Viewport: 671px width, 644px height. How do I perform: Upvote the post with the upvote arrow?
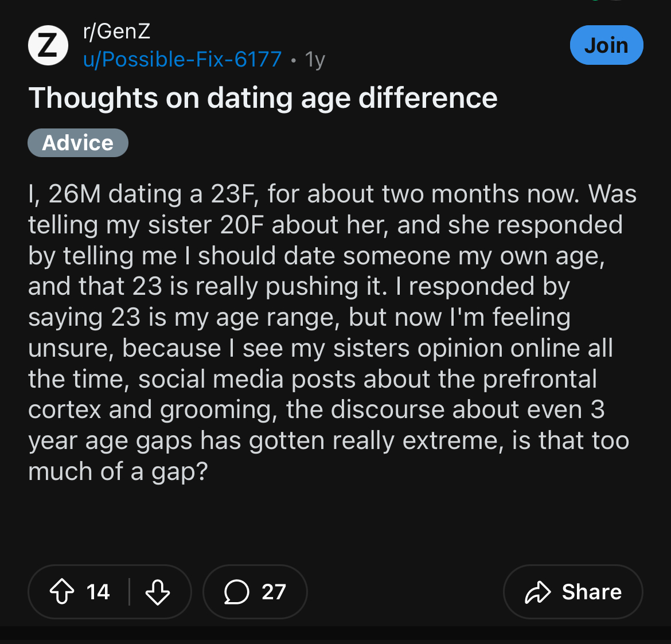point(63,592)
